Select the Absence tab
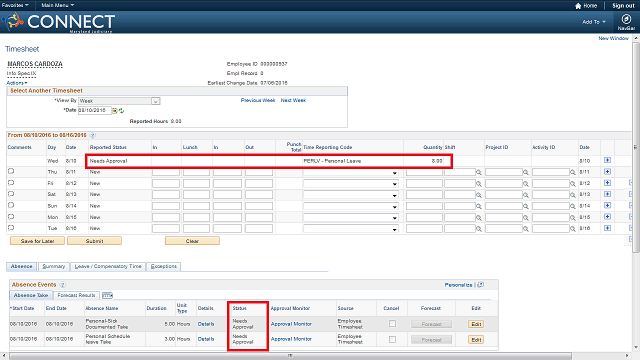 click(22, 267)
